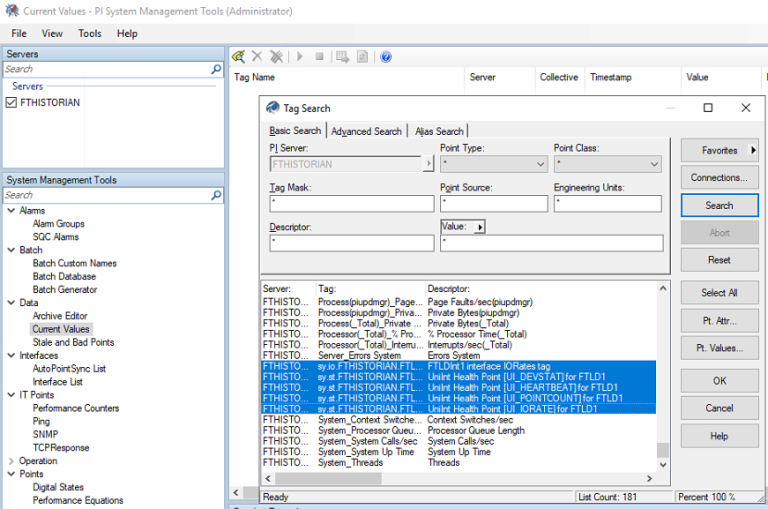Open the Point Type dropdown
Image resolution: width=768 pixels, height=509 pixels.
tap(540, 164)
